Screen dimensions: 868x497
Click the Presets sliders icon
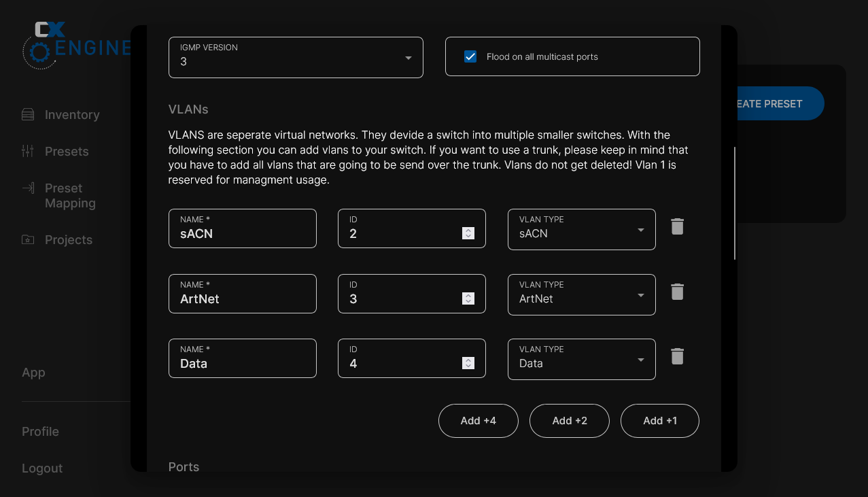point(28,152)
